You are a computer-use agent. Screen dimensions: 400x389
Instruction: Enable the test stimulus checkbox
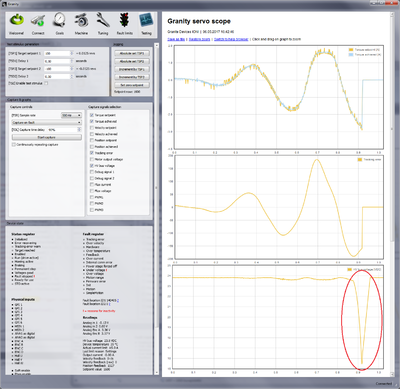tap(46, 83)
